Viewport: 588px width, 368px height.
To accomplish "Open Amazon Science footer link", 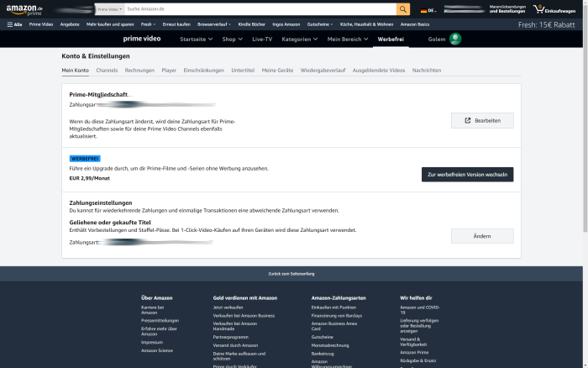I will (157, 350).
